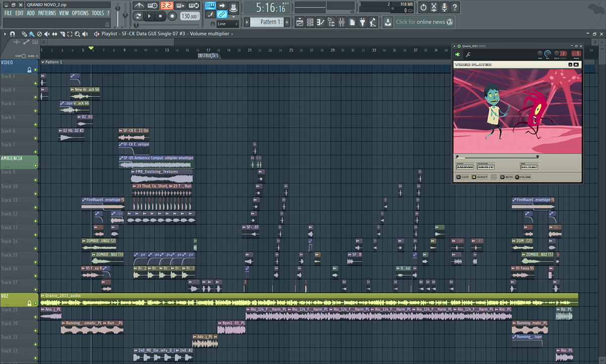
Task: Adjust the VOL knob in video player
Action: coord(548,54)
